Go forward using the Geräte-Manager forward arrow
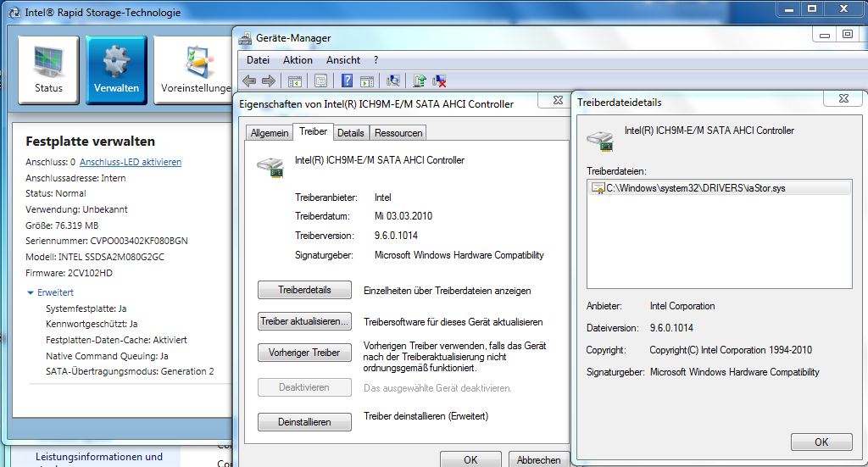This screenshot has width=868, height=467. pyautogui.click(x=269, y=81)
